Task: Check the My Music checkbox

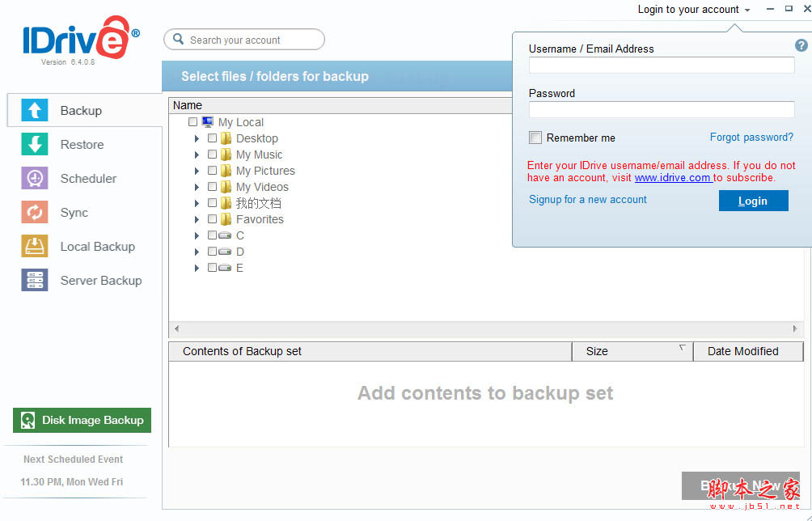Action: click(212, 155)
